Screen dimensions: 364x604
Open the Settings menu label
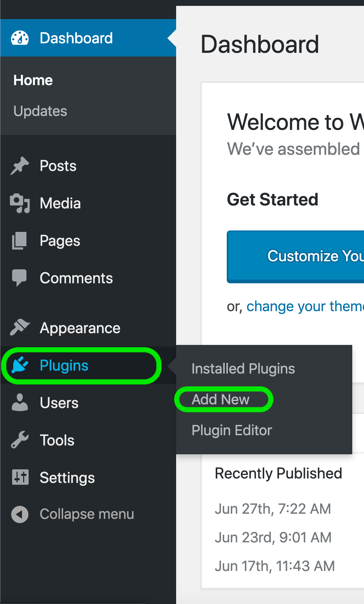[x=67, y=478]
